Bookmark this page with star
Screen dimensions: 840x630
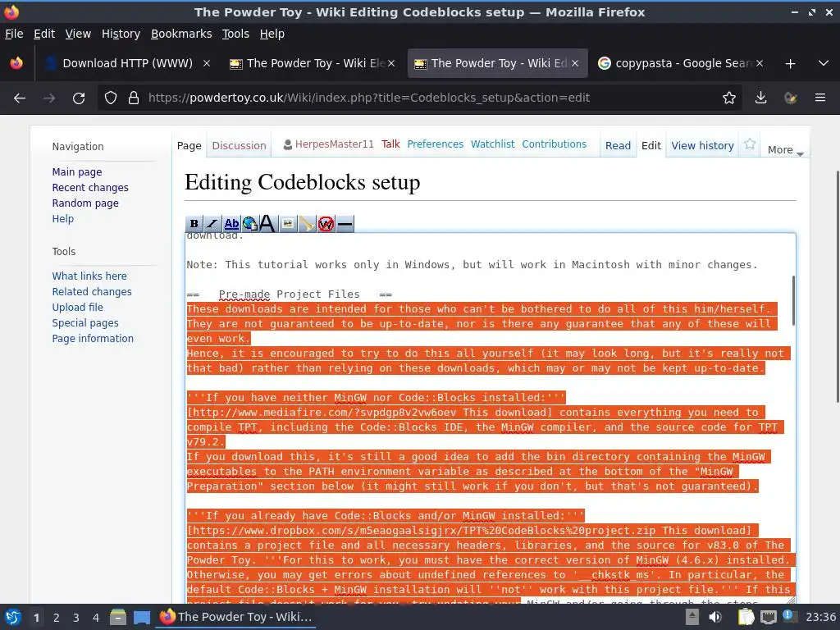[728, 98]
